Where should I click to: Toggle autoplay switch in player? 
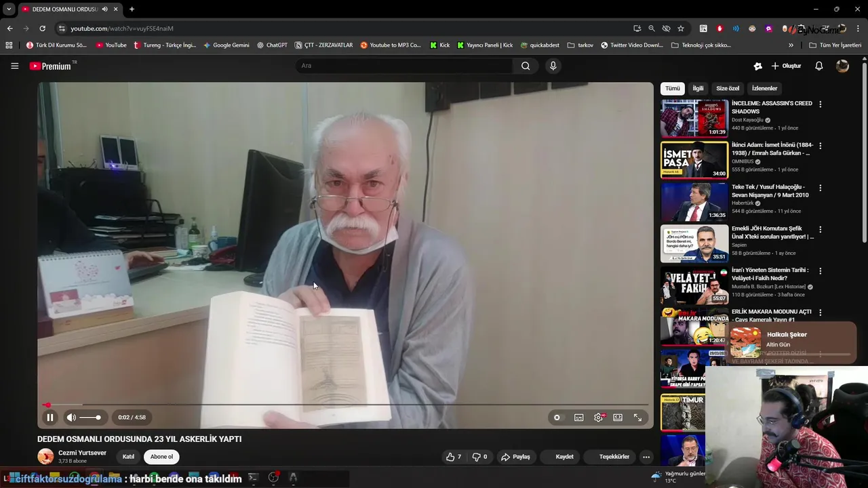(x=557, y=418)
